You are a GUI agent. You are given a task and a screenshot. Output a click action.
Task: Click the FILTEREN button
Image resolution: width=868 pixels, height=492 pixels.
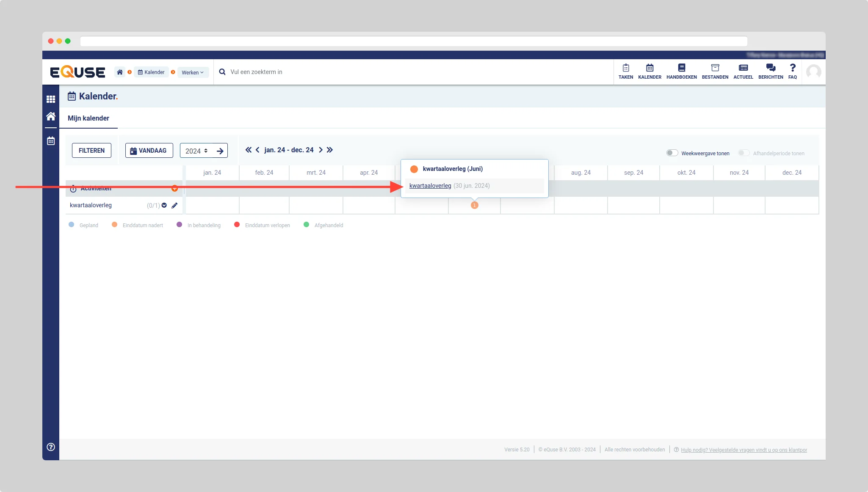[91, 151]
